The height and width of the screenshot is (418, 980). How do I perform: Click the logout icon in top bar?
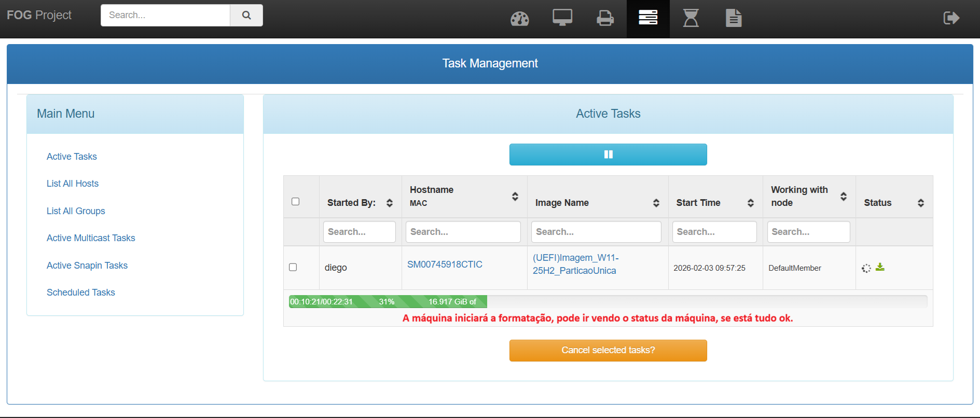(x=951, y=18)
